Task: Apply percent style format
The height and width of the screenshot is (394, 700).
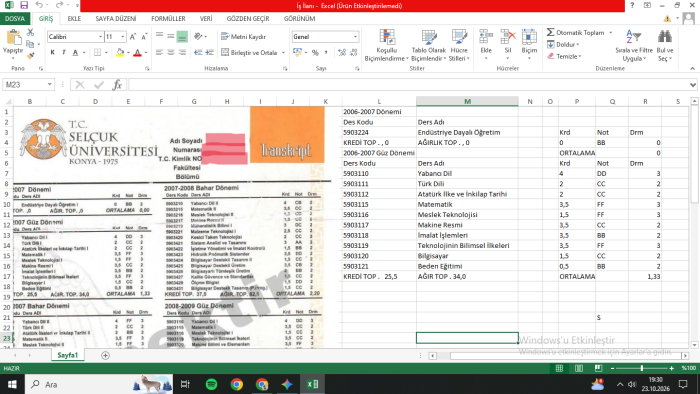Action: 315,53
